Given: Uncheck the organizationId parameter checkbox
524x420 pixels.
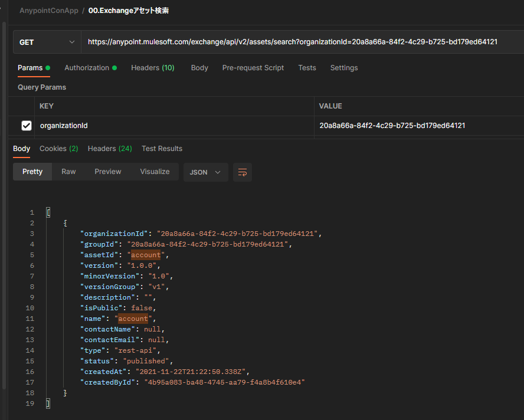Looking at the screenshot, I should tap(27, 126).
